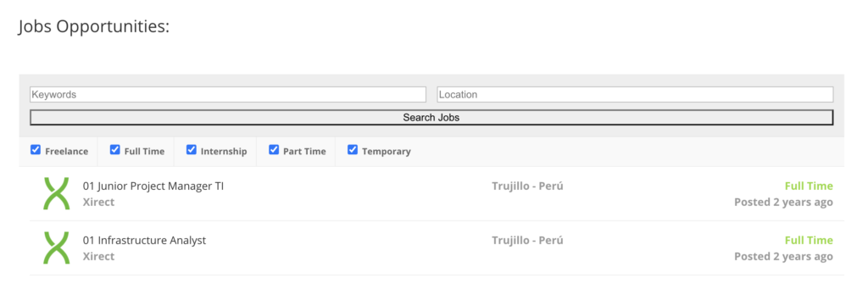Click Trujillo - Perú location of Infrastructure Analyst
The width and height of the screenshot is (868, 306).
tap(527, 240)
